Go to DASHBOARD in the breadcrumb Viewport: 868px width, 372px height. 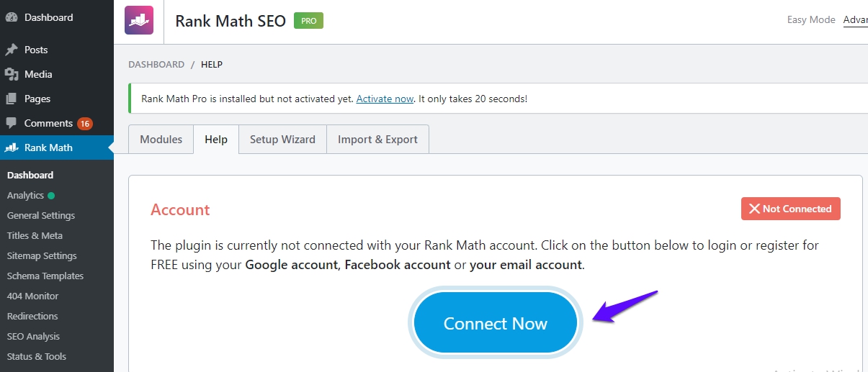(x=156, y=65)
